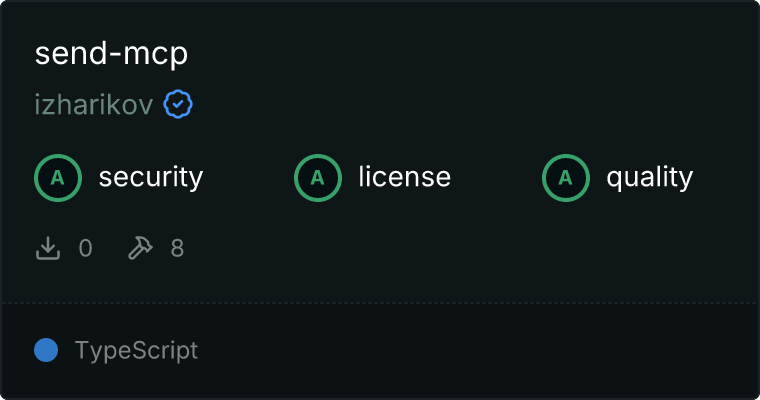Click the TypeScript language label

[x=136, y=351]
